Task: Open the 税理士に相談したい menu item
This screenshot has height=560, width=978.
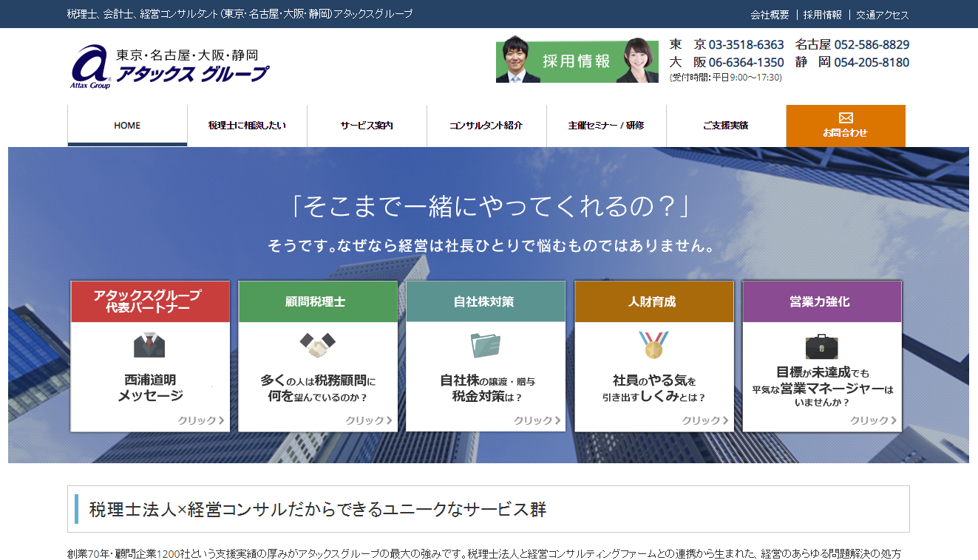Action: (x=247, y=126)
